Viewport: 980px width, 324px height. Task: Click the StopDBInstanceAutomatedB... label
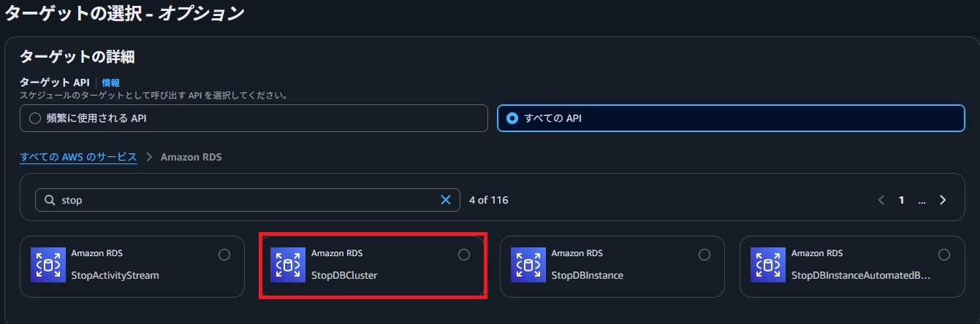[x=861, y=276]
